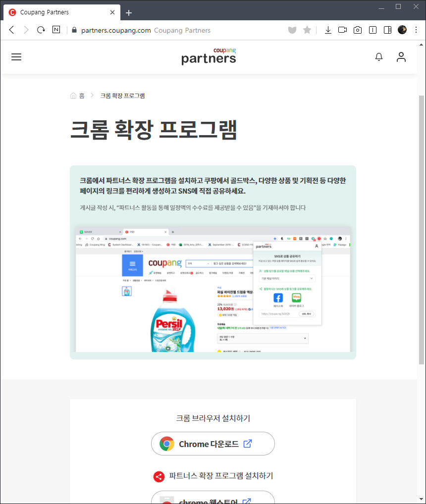The image size is (426, 504).
Task: Open the hamburger navigation menu
Action: point(16,57)
